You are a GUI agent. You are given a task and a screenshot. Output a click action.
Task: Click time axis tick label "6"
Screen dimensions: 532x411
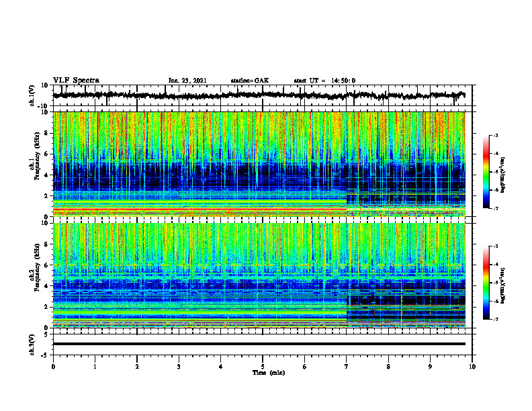305,367
